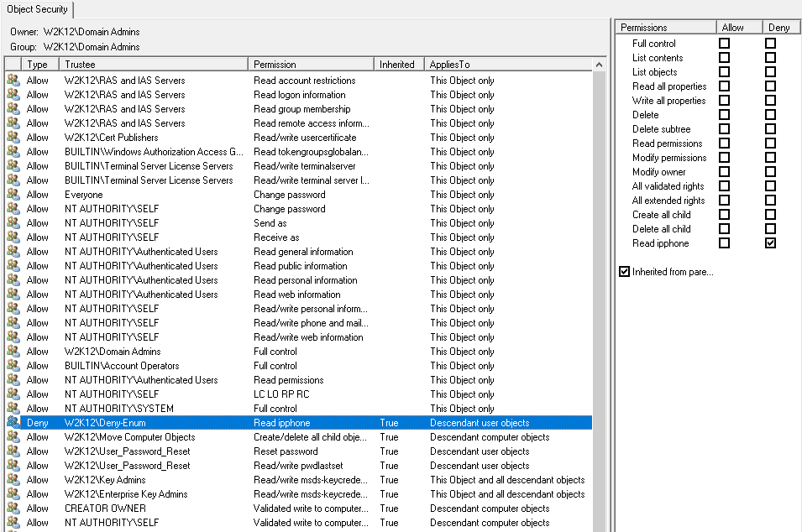Click the trustee icon of the Account Operators row
The image size is (802, 532).
tap(13, 366)
